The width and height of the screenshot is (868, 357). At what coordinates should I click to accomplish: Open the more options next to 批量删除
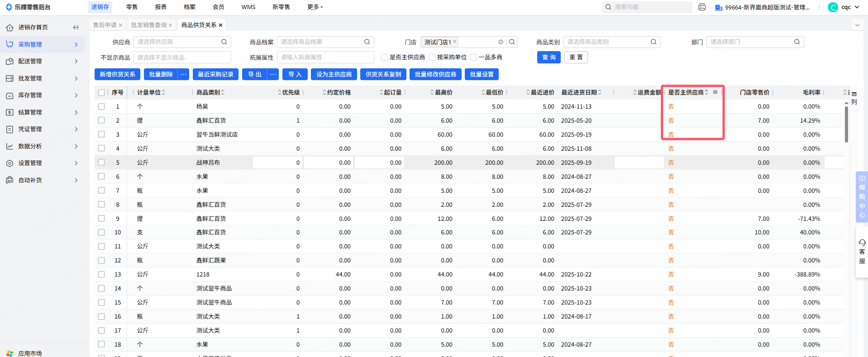183,75
